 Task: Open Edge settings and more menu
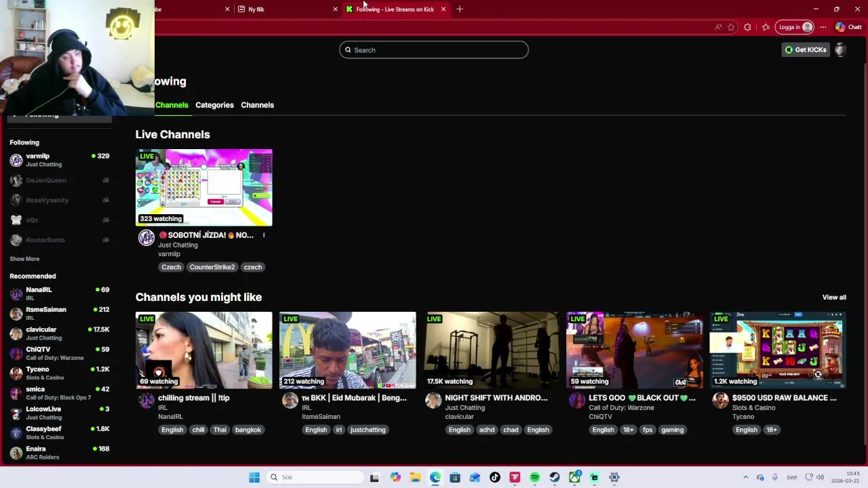point(823,27)
